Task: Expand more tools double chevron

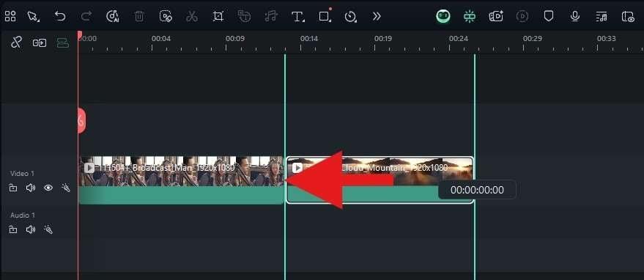Action: (x=377, y=16)
